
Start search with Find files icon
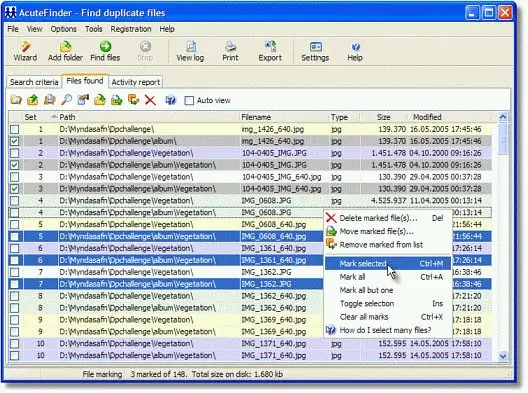(105, 51)
